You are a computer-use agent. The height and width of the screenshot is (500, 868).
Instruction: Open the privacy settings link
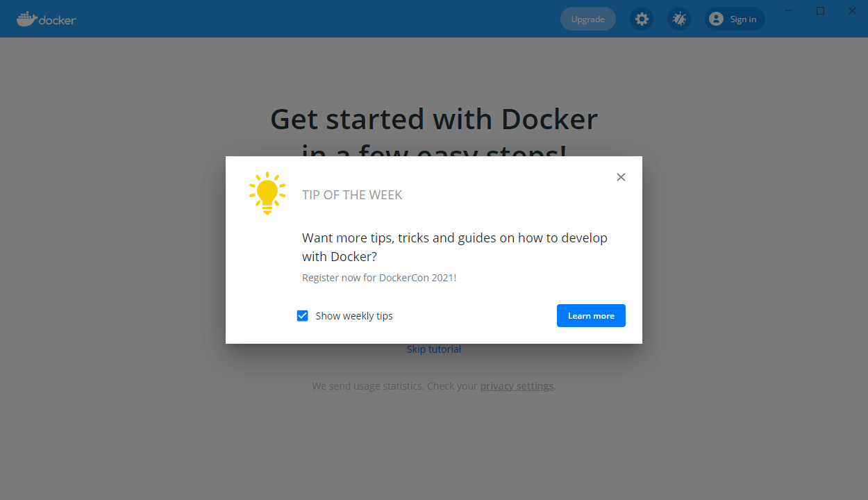click(x=517, y=386)
